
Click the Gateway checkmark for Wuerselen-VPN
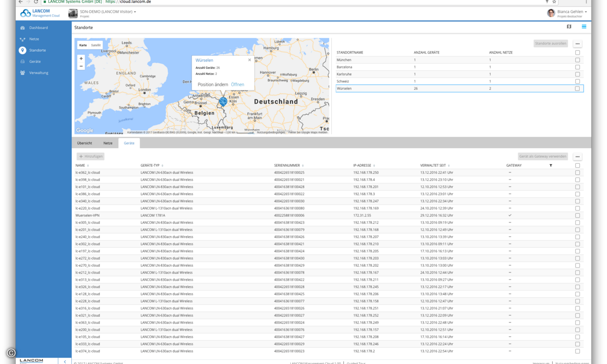pyautogui.click(x=510, y=215)
